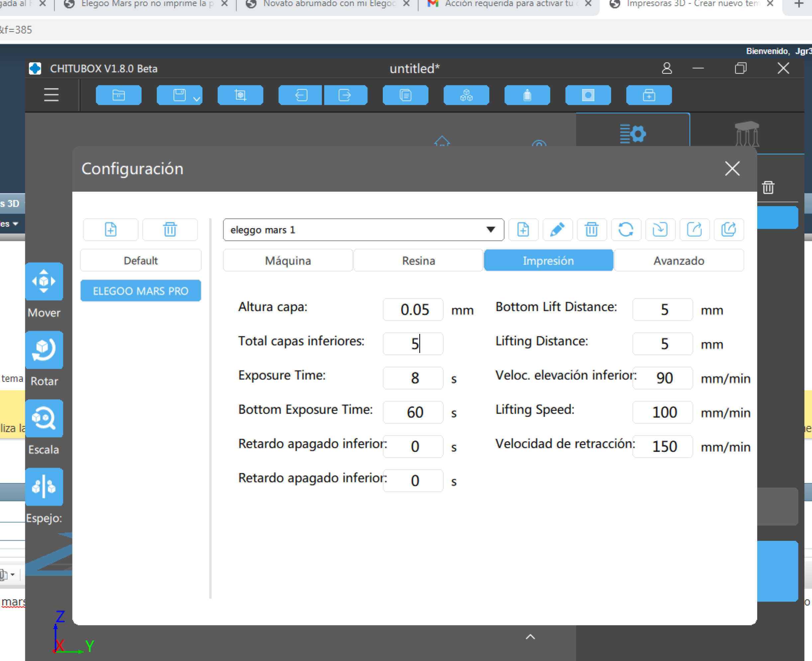The height and width of the screenshot is (661, 812).
Task: Click the Rotar tool icon
Action: click(44, 350)
